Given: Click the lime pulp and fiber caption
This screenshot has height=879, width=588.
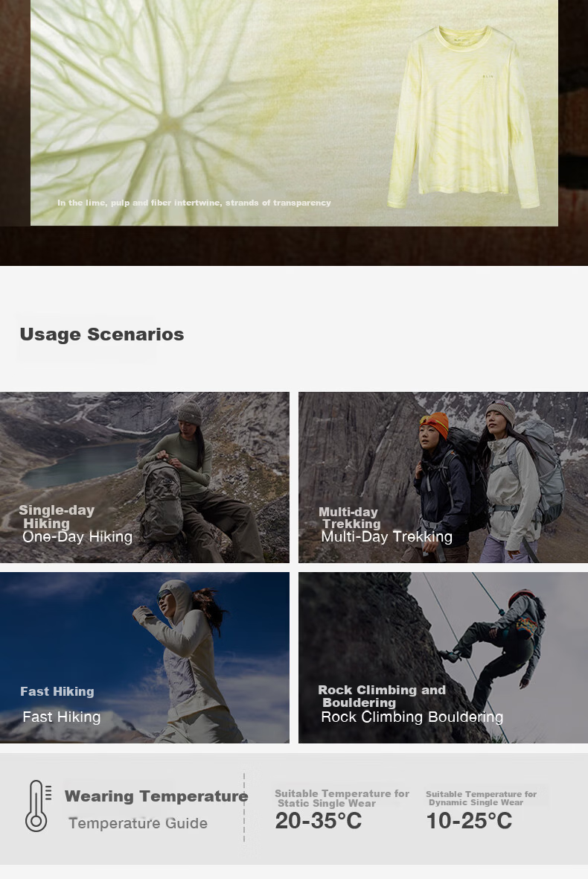Looking at the screenshot, I should click(194, 203).
